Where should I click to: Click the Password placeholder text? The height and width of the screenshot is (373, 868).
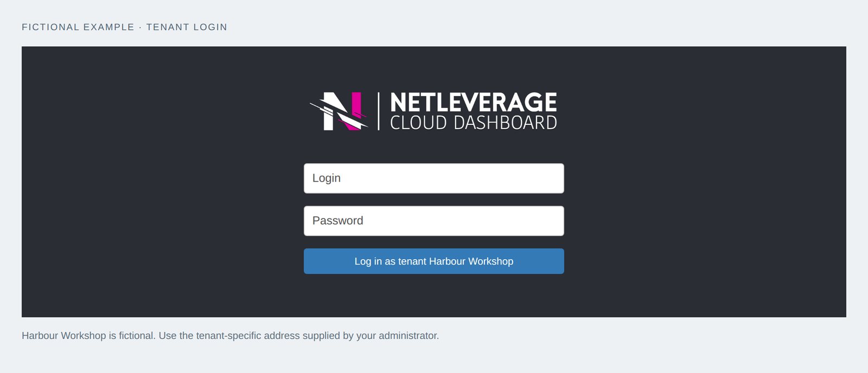click(338, 221)
